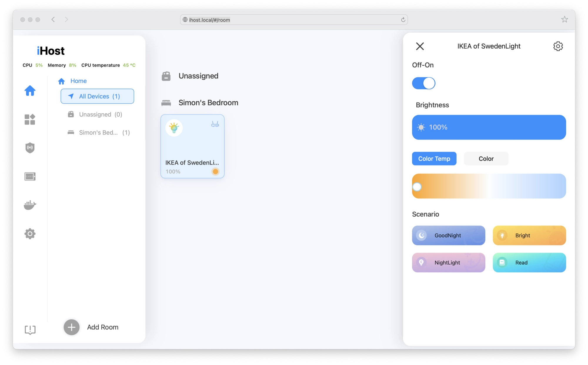Click the light bulb icon on device card

pyautogui.click(x=174, y=128)
